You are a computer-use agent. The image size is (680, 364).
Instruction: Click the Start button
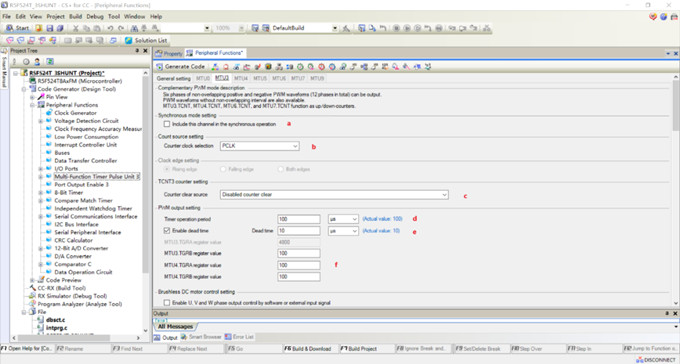tap(18, 28)
